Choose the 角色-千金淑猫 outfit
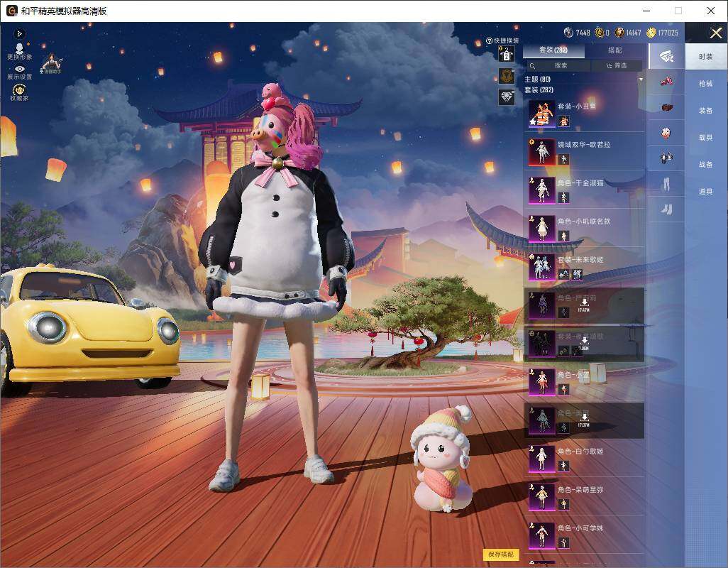Viewport: 728px width, 568px height. (585, 190)
